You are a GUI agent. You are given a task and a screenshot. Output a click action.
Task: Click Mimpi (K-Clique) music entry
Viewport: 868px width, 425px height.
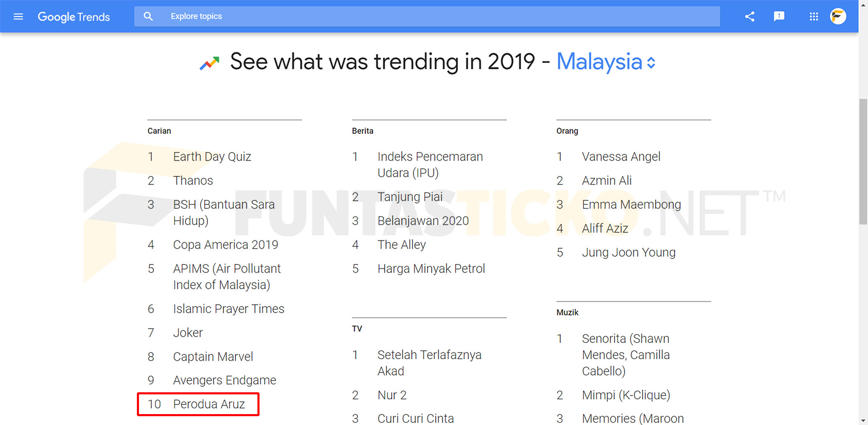[x=626, y=395]
